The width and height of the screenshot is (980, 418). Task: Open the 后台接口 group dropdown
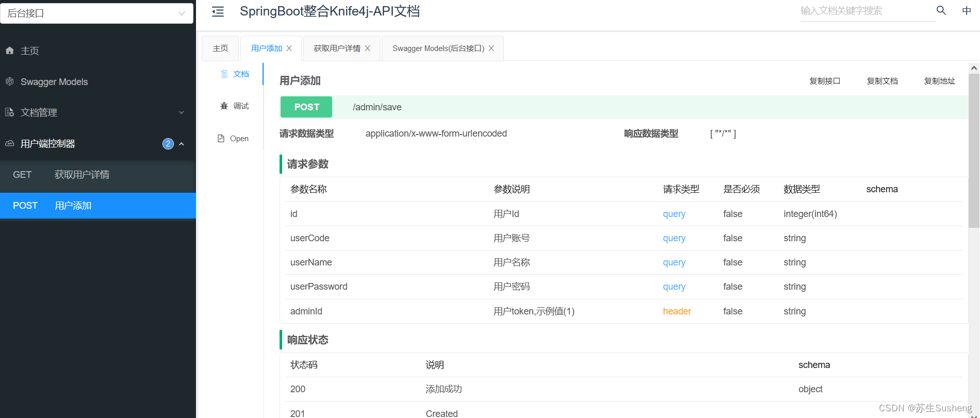point(97,13)
